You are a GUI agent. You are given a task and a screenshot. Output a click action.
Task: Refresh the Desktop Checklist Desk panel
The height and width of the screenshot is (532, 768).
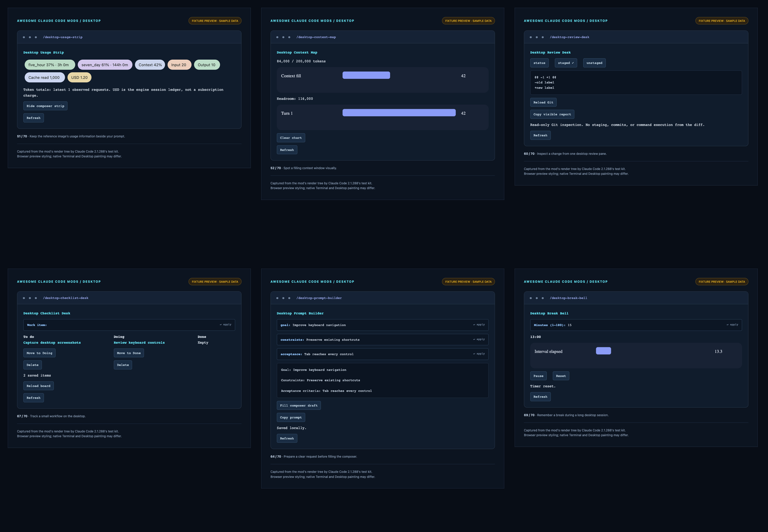(33, 397)
